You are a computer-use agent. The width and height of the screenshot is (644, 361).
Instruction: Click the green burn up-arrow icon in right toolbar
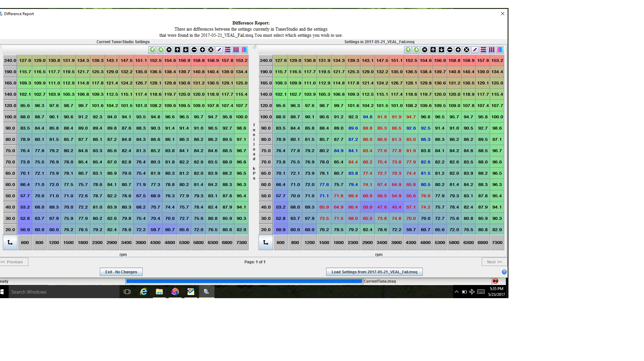point(408,50)
